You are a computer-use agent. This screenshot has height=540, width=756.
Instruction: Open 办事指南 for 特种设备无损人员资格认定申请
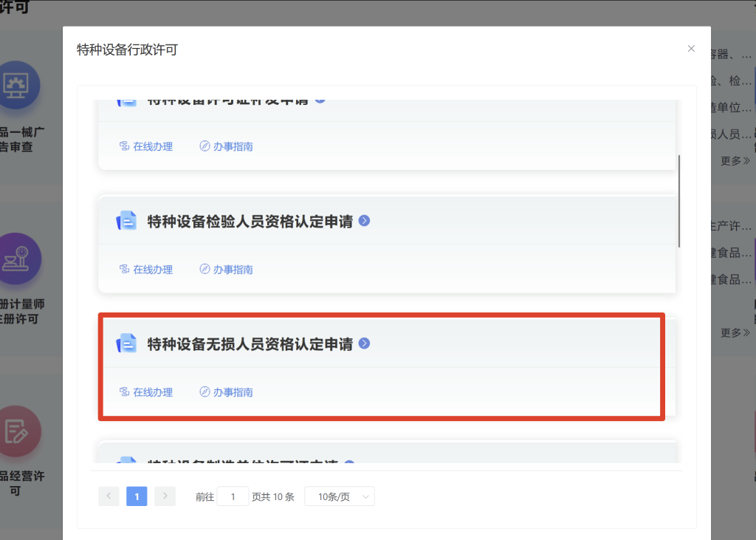pos(226,392)
